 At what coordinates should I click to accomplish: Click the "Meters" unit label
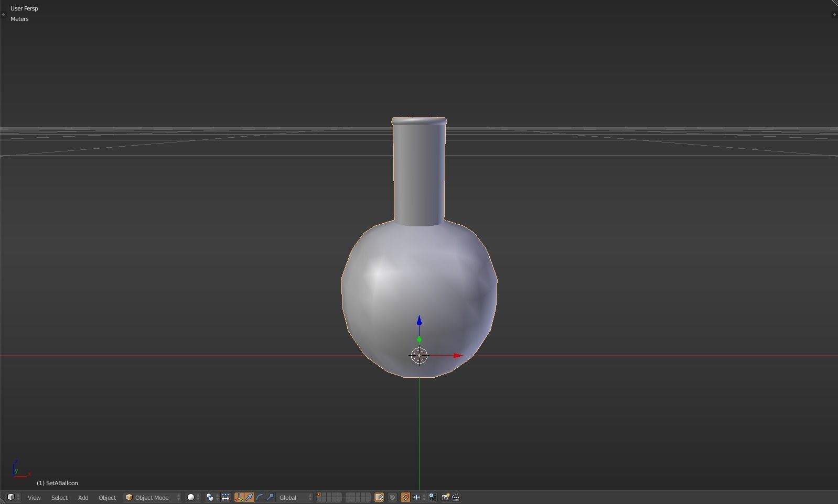(x=19, y=19)
